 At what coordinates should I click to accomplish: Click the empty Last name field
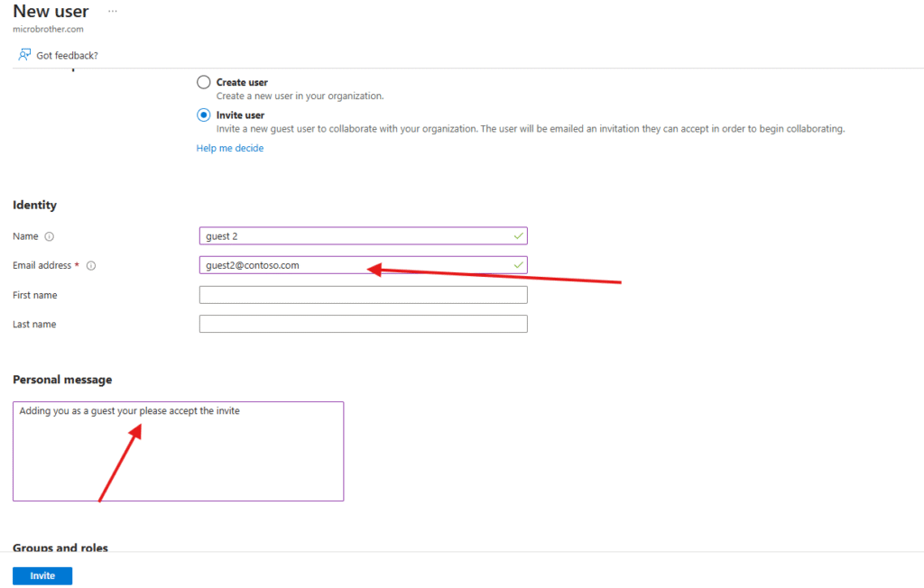(363, 324)
